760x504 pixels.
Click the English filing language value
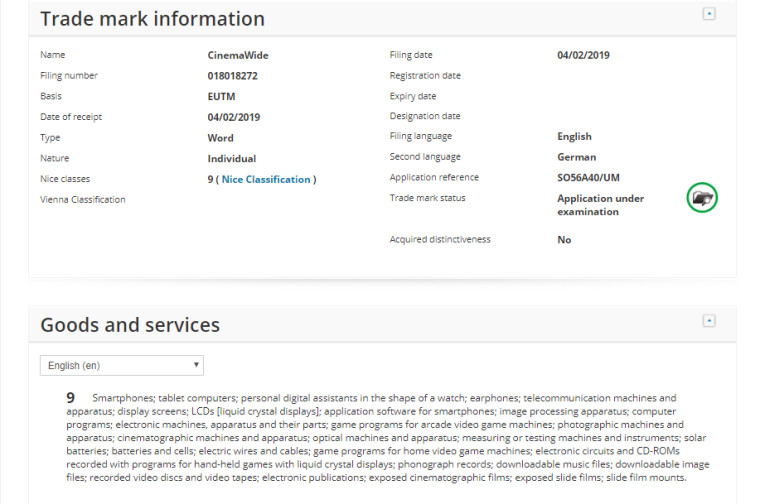point(574,136)
